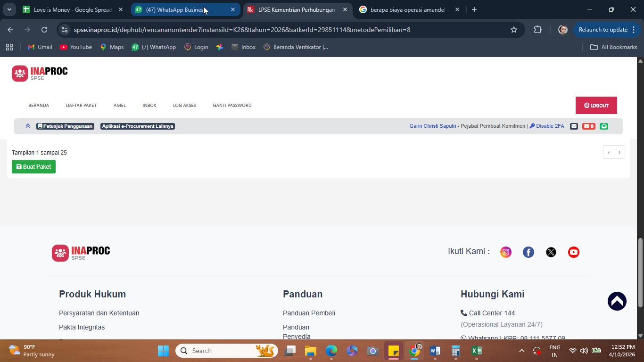The image size is (644, 362).
Task: Click the page vertical scrollbar thumb
Action: pos(640,272)
